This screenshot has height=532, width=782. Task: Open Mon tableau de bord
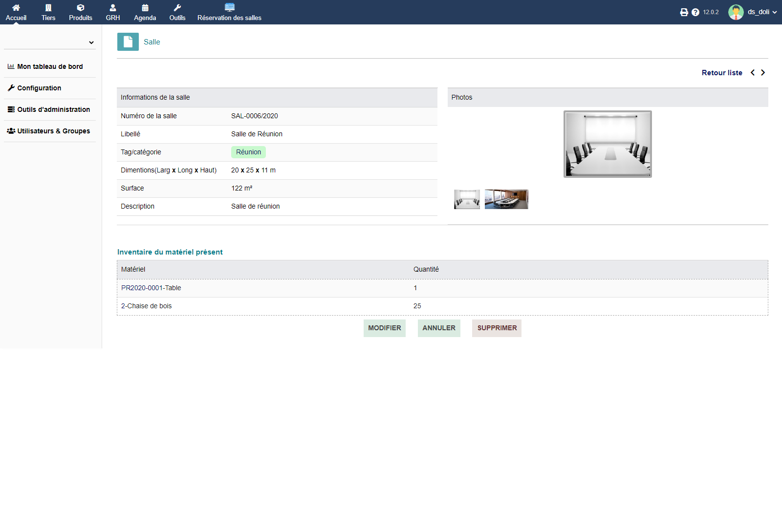point(50,66)
